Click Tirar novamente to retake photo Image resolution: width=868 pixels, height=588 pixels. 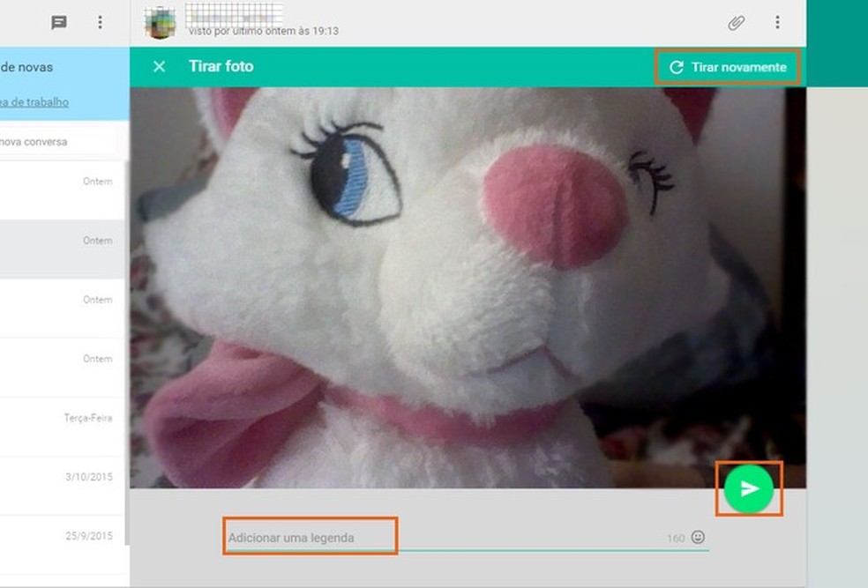(728, 67)
